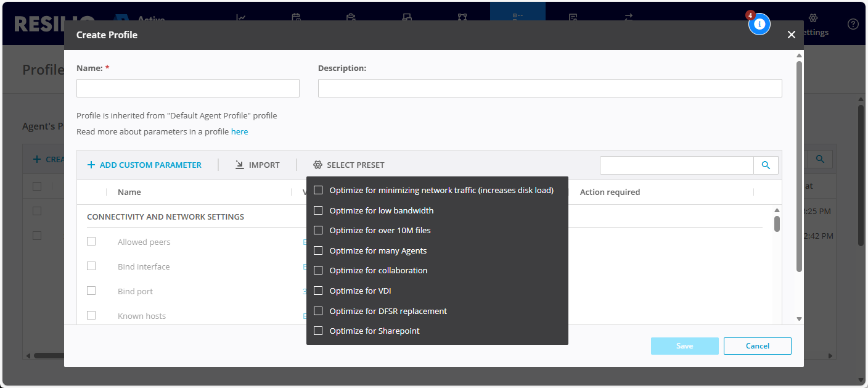This screenshot has width=868, height=388.
Task: Choose the Optimize for collaboration preset entry
Action: point(378,271)
